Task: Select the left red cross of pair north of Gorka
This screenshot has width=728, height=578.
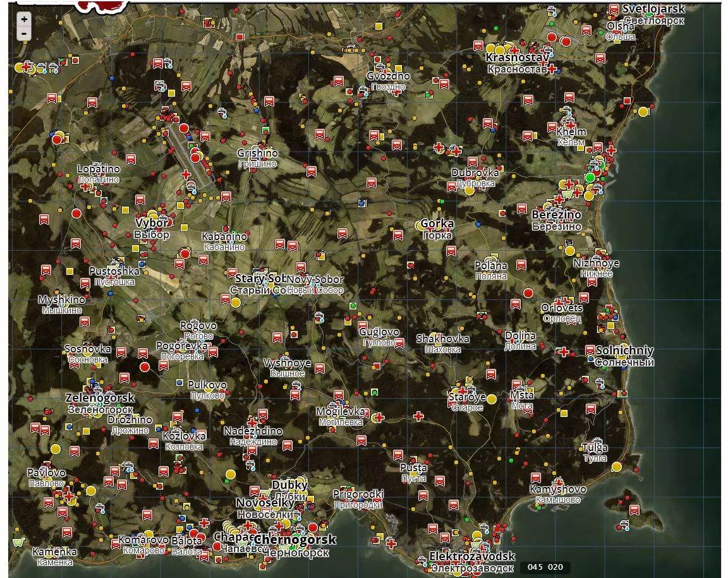Action: (439, 148)
